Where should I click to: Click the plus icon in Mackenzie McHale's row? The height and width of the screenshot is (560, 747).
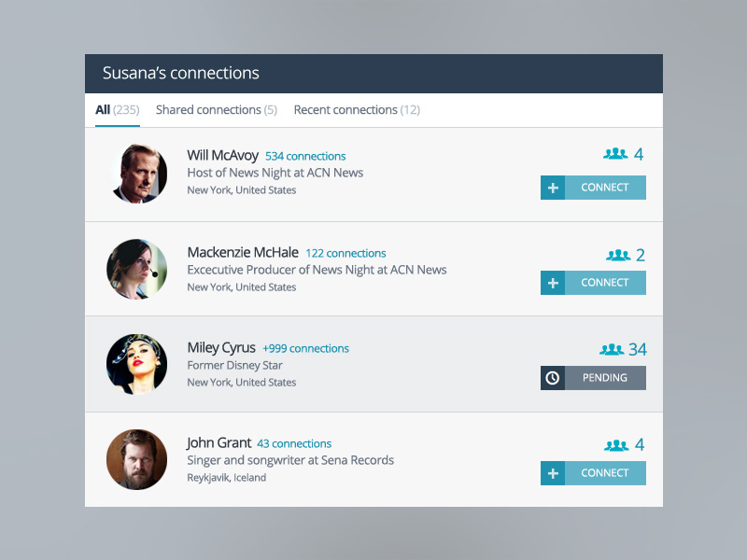553,283
